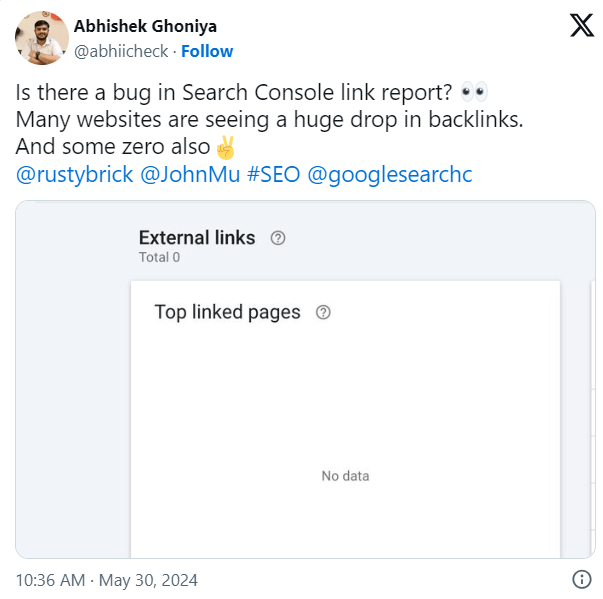Viewport: 603px width, 599px height.
Task: Open the 10:36 AM May 30, 2024 timestamp
Action: [107, 580]
